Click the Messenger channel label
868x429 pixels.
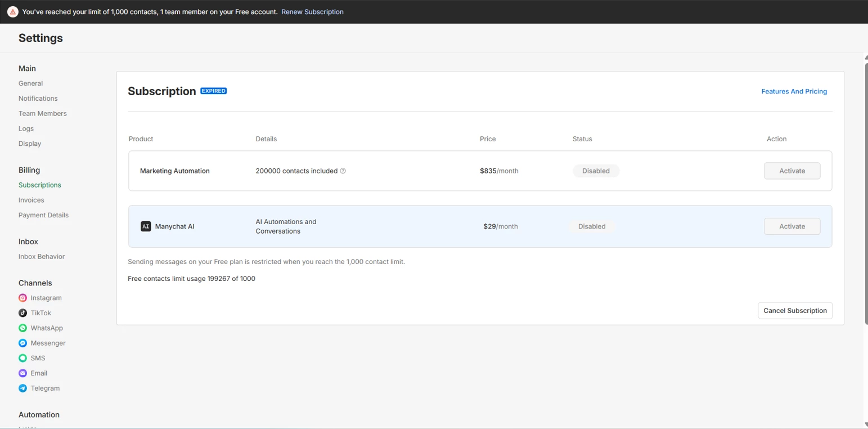click(48, 343)
